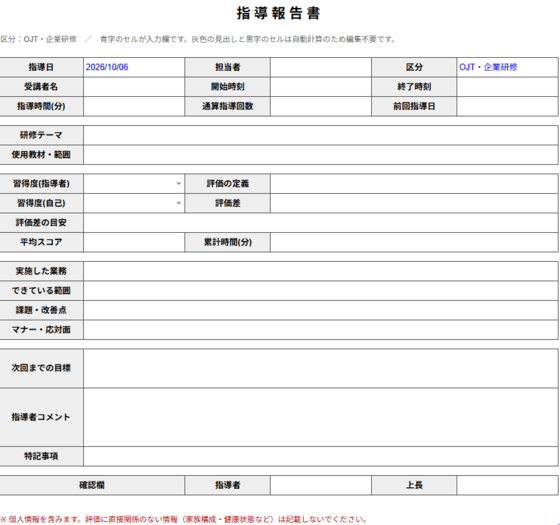Select the 担当者 header label
Viewport: 560px width, 525px height.
click(228, 67)
